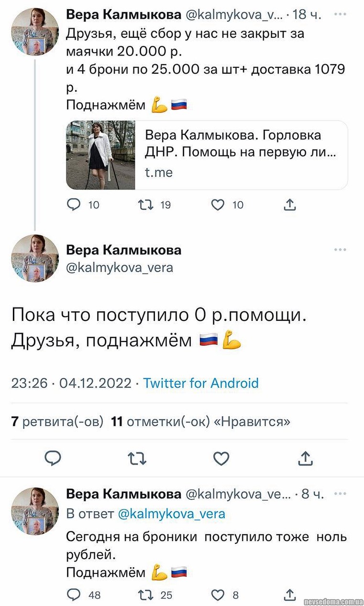Share the main tweet from 04.12.2022
Viewport: 364px width, 606px height.
pyautogui.click(x=305, y=459)
